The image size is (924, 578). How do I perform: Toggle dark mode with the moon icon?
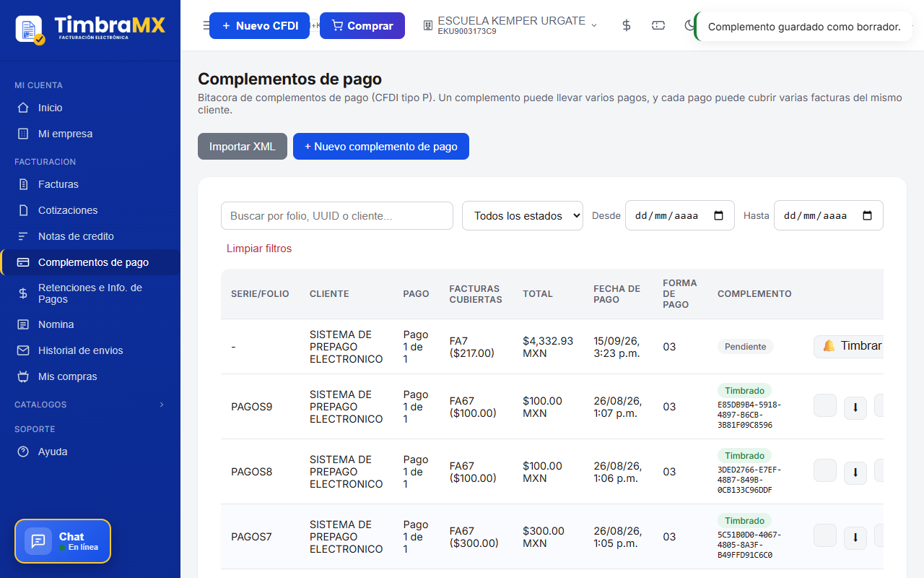689,25
